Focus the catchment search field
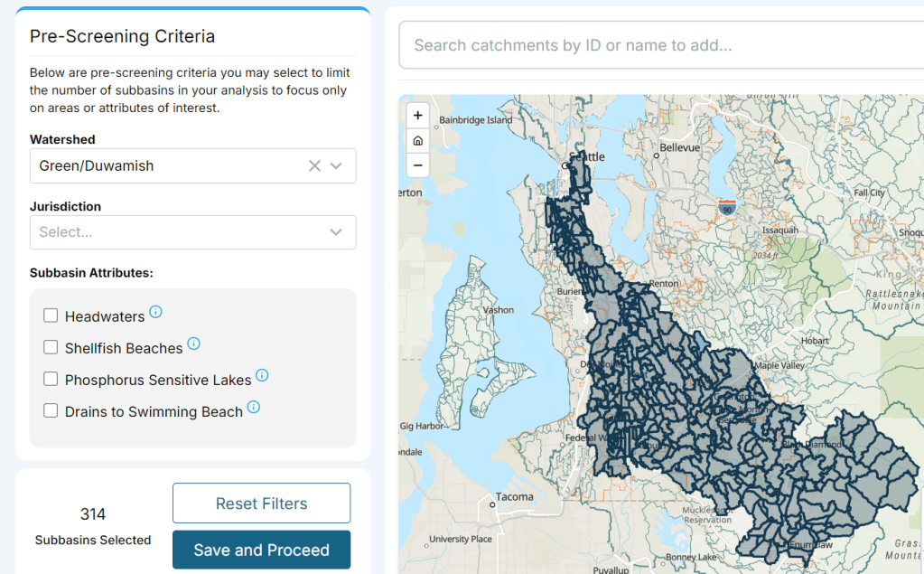The image size is (924, 574). 659,45
